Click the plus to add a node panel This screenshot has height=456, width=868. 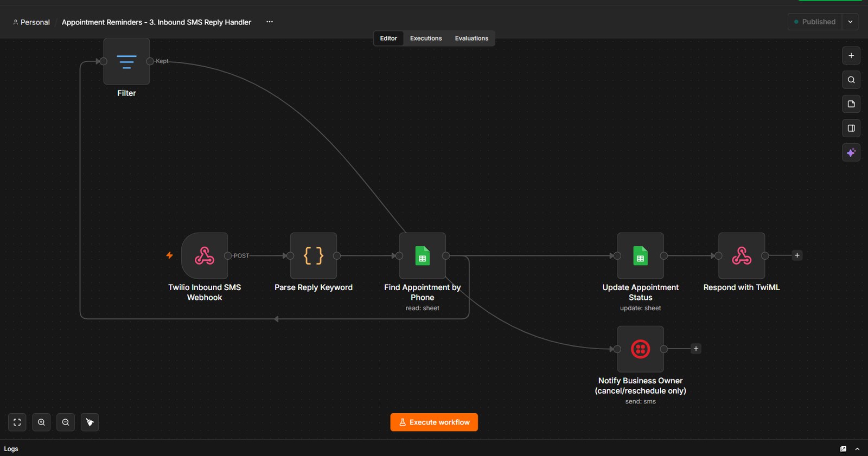[x=851, y=55]
